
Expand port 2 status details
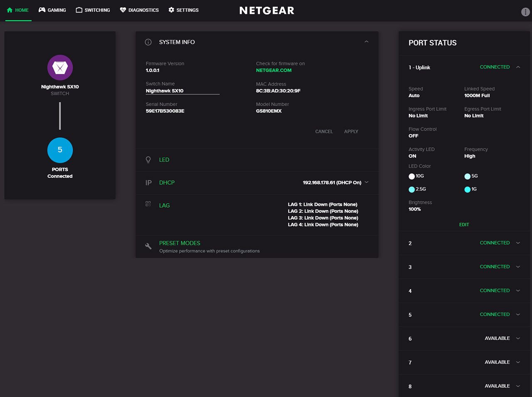tap(518, 243)
